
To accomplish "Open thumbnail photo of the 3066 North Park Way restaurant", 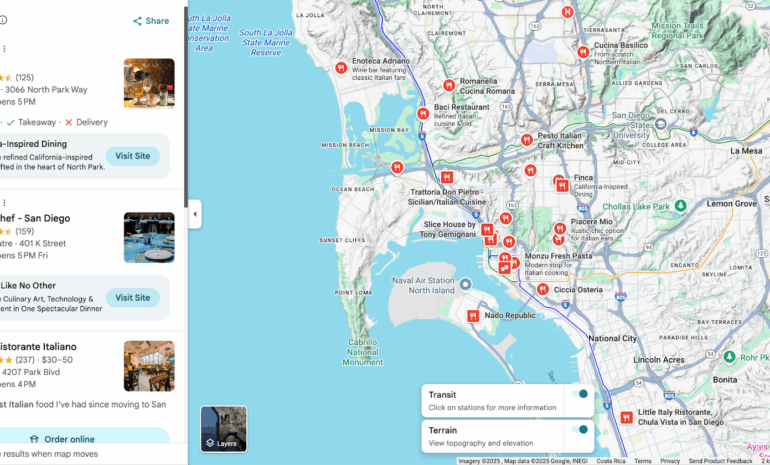I will coord(149,83).
